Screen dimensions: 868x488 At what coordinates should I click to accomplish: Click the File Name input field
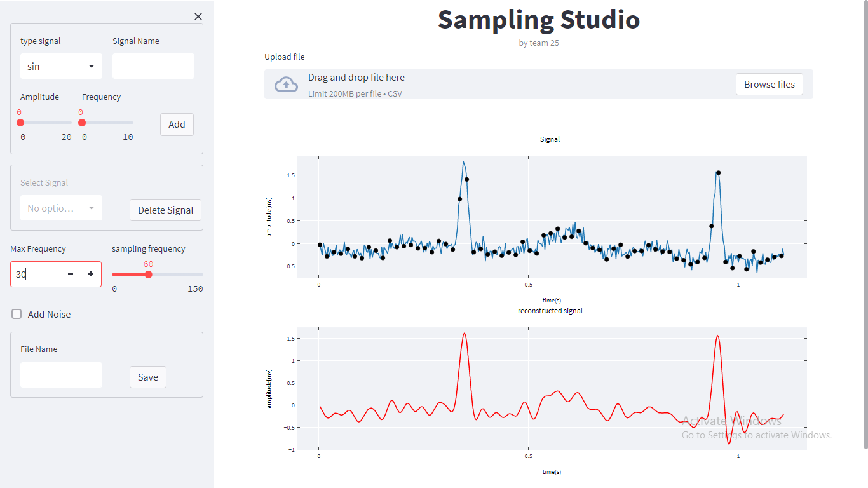point(61,374)
